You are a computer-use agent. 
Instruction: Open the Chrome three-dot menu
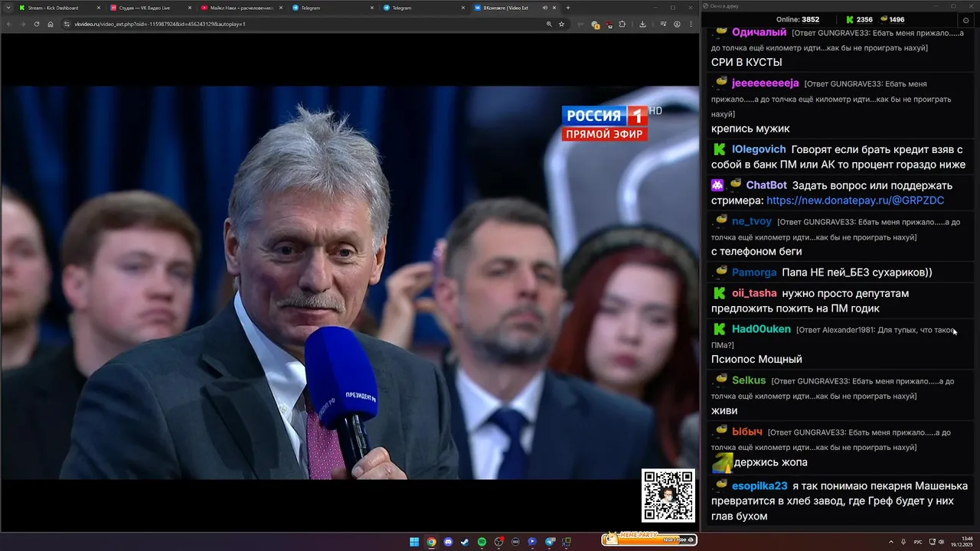690,24
